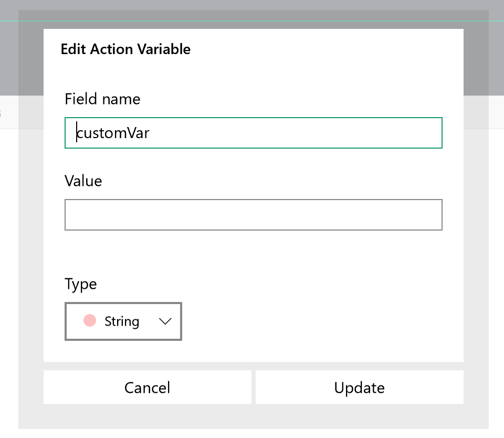Focus the Field name box containing customVar
This screenshot has width=504, height=438.
[253, 133]
